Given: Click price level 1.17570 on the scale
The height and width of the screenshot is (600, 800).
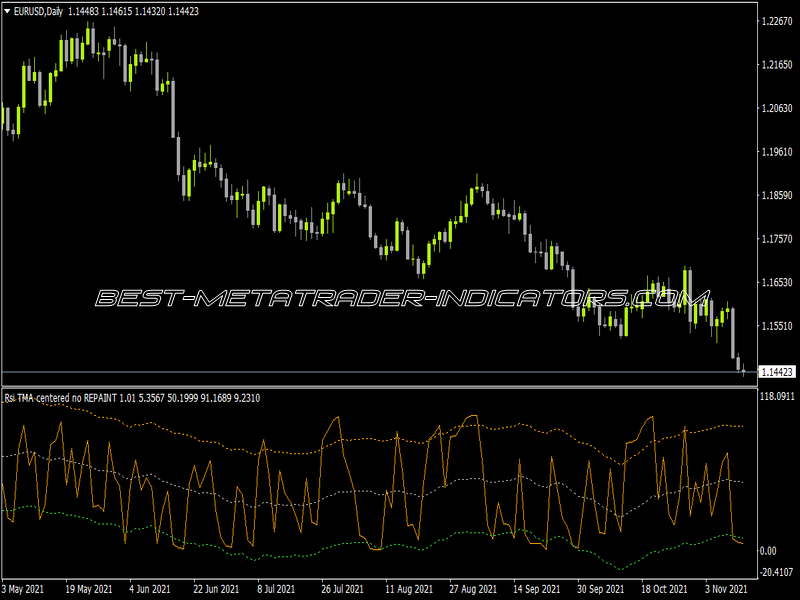Looking at the screenshot, I should click(x=777, y=238).
